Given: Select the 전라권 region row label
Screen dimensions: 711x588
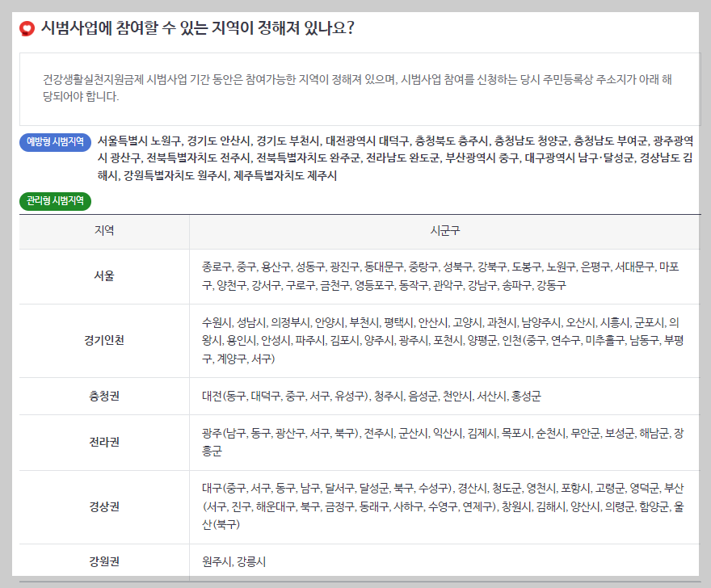Looking at the screenshot, I should coord(103,439).
